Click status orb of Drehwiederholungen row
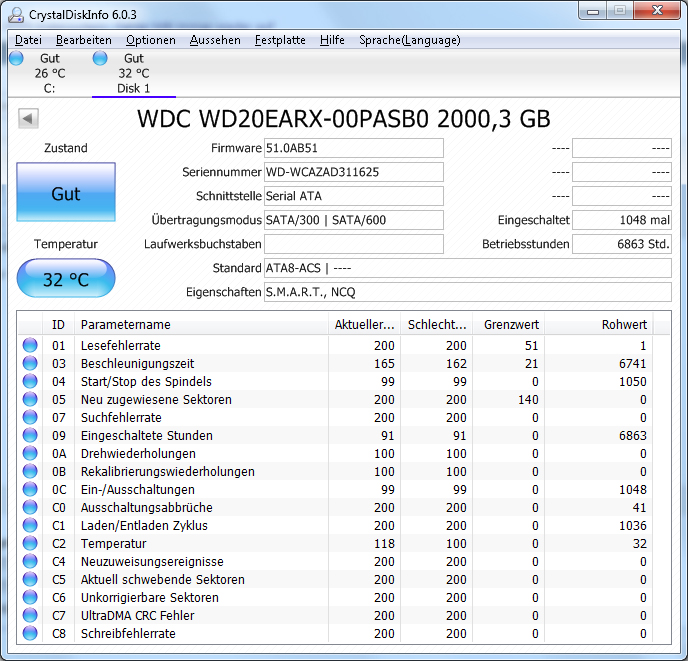The image size is (688, 661). coord(30,453)
